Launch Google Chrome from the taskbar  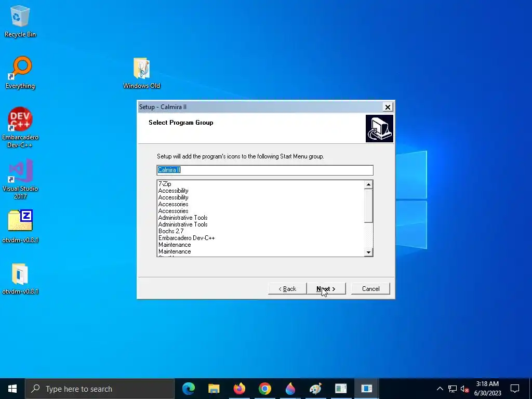264,389
